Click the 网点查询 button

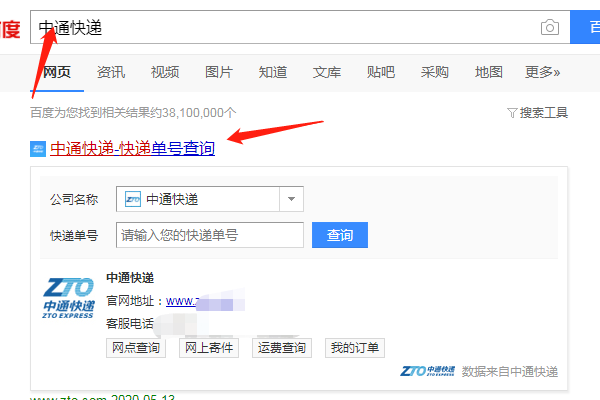coord(136,348)
